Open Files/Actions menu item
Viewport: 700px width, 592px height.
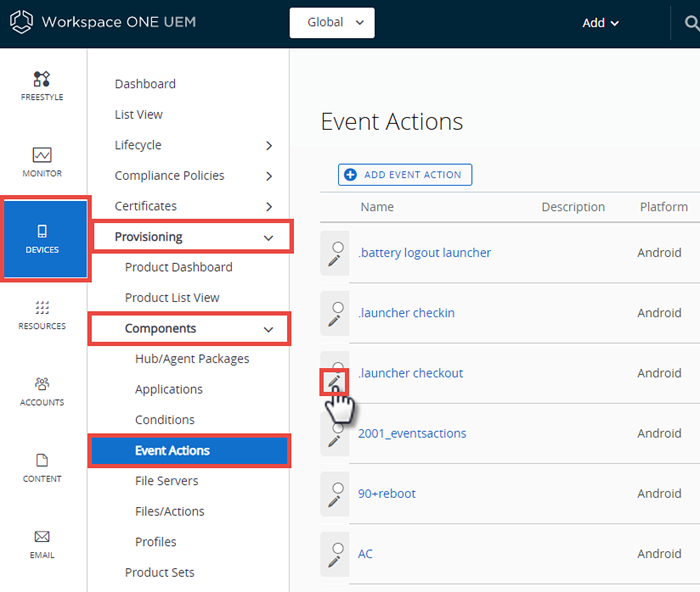pyautogui.click(x=170, y=511)
